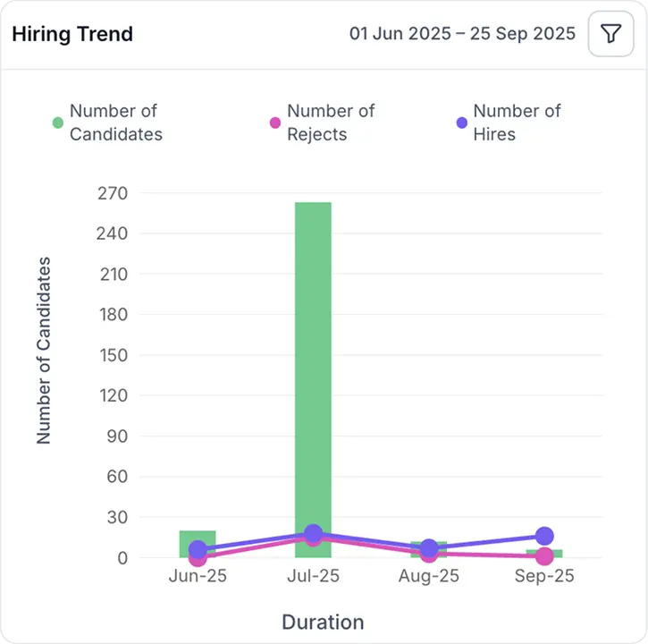Toggle the Number of Rejects legend
The width and height of the screenshot is (648, 644).
323,123
